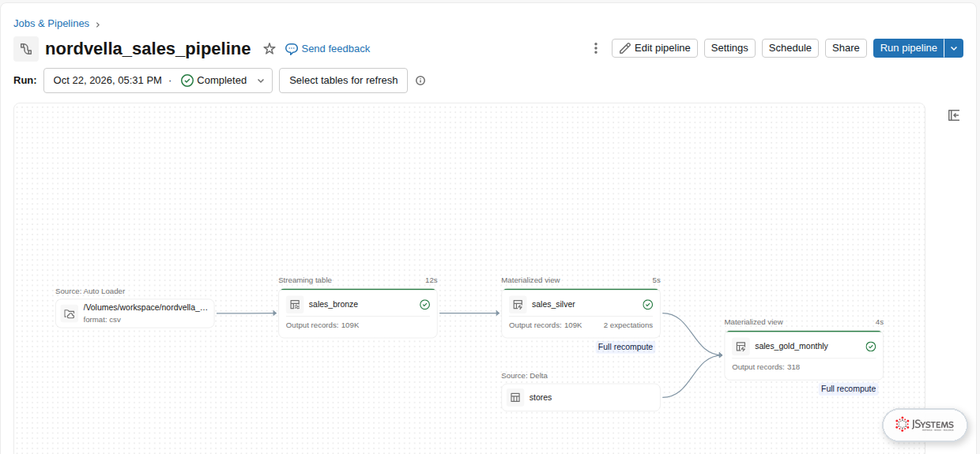Viewport: 980px width, 454px height.
Task: Open the kebab more options menu
Action: [x=596, y=48]
